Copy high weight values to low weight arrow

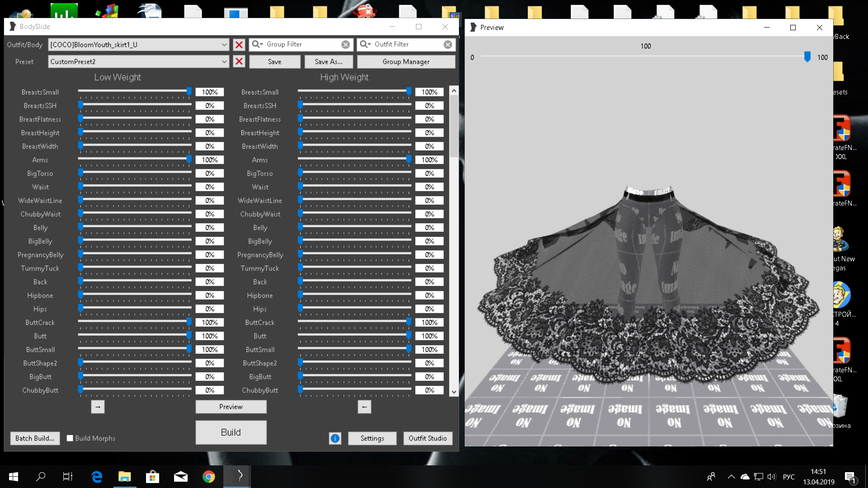[364, 407]
